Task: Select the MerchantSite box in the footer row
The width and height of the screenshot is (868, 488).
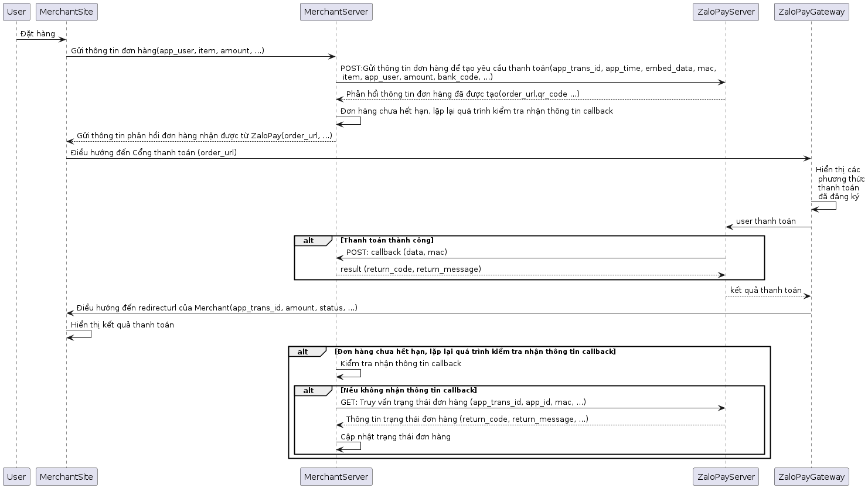Action: (x=66, y=476)
